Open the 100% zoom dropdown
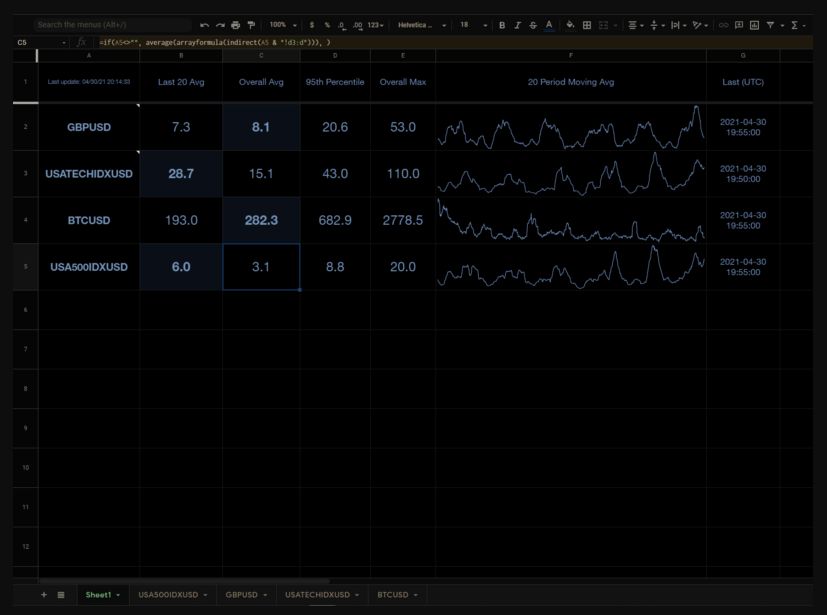Image resolution: width=827 pixels, height=615 pixels. pyautogui.click(x=282, y=24)
